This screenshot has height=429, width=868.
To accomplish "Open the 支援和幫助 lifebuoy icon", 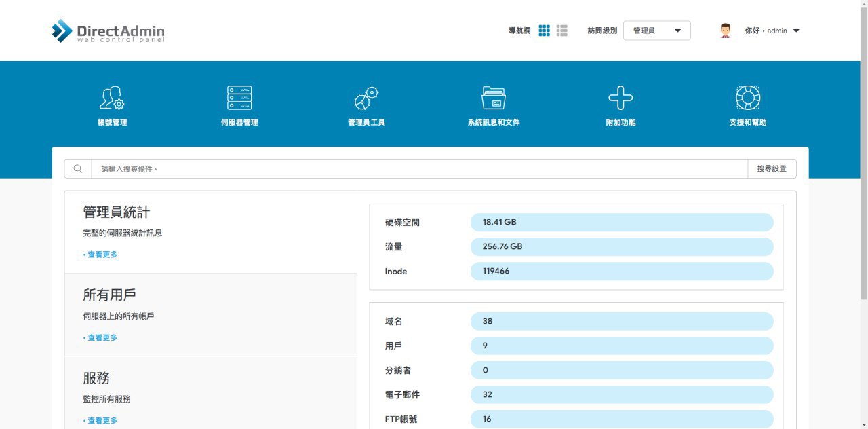I will [748, 98].
